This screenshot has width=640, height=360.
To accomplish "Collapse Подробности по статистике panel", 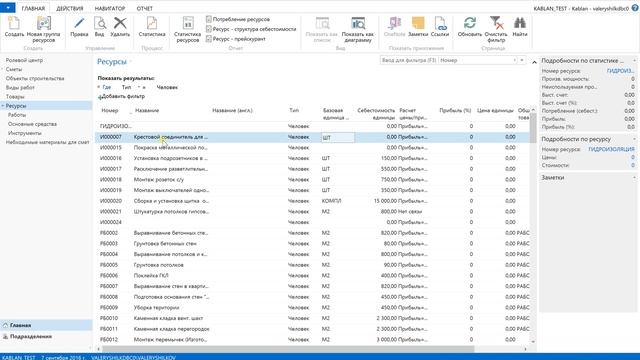I will coord(634,61).
